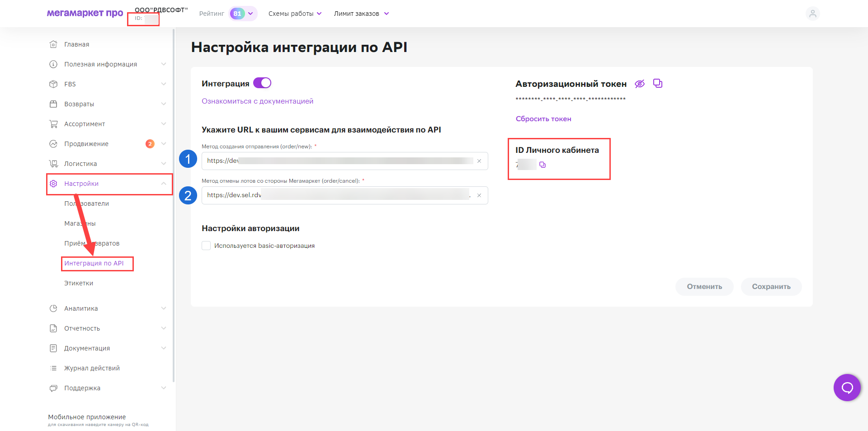This screenshot has height=431, width=868.
Task: Copy the personal cabinet ID
Action: point(542,165)
